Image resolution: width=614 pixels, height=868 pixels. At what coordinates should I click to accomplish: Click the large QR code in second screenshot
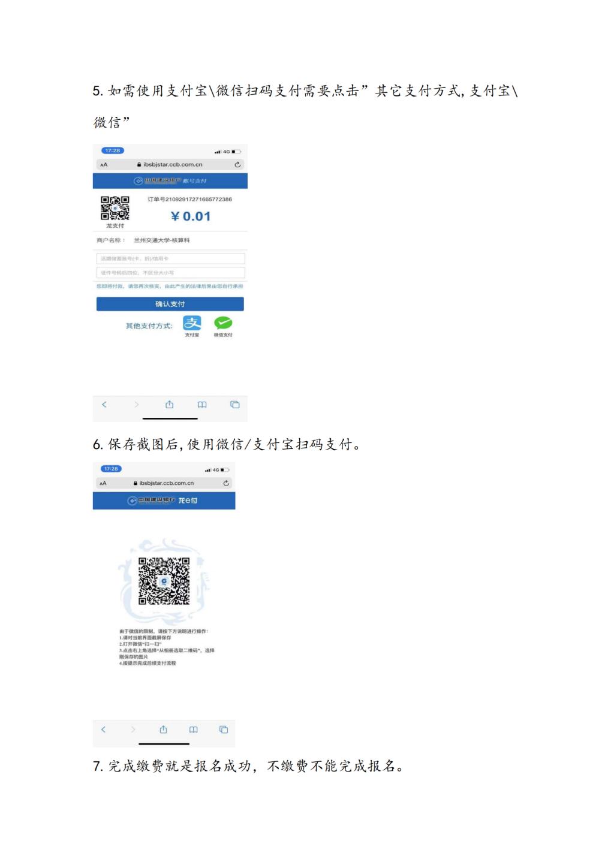pos(164,581)
